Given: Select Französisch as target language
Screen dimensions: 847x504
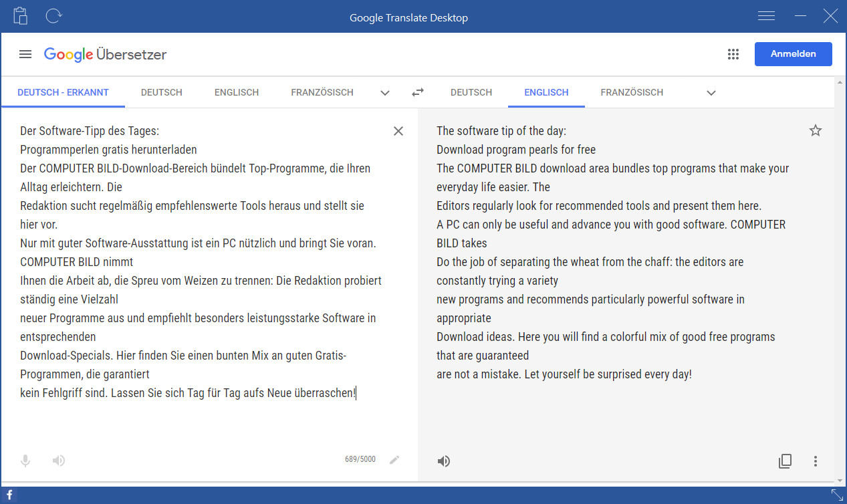Looking at the screenshot, I should (x=632, y=92).
